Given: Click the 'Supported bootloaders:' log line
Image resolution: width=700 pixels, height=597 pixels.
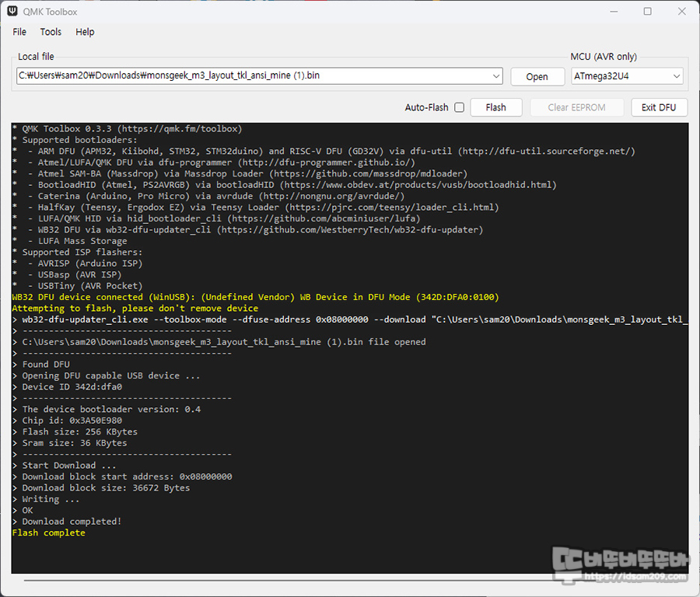Looking at the screenshot, I should coord(75,140).
